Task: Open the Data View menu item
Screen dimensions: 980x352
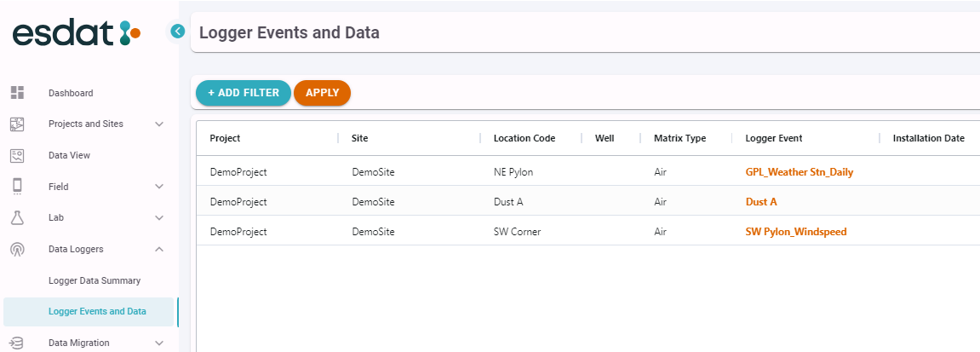Action: (69, 155)
